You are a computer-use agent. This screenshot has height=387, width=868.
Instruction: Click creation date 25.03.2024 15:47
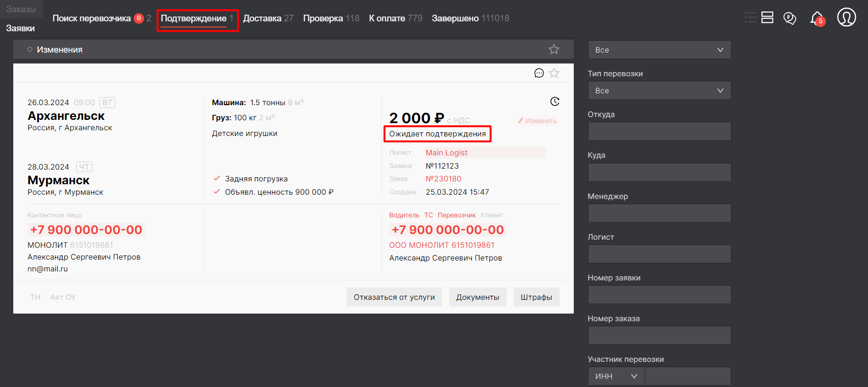click(x=457, y=192)
